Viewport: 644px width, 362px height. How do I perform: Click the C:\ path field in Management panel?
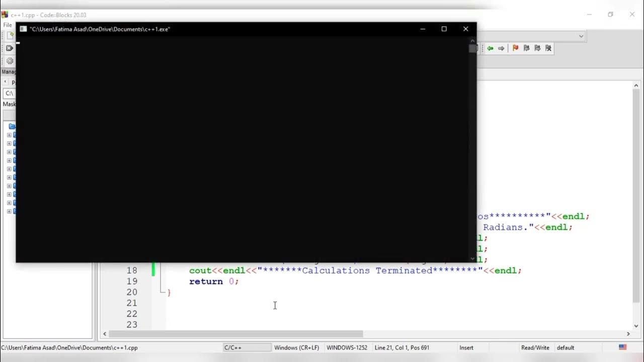click(9, 93)
